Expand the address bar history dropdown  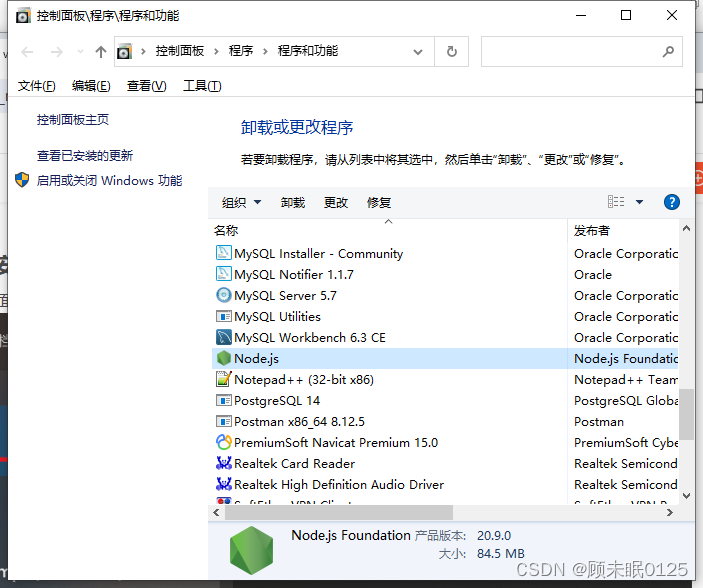click(x=417, y=52)
